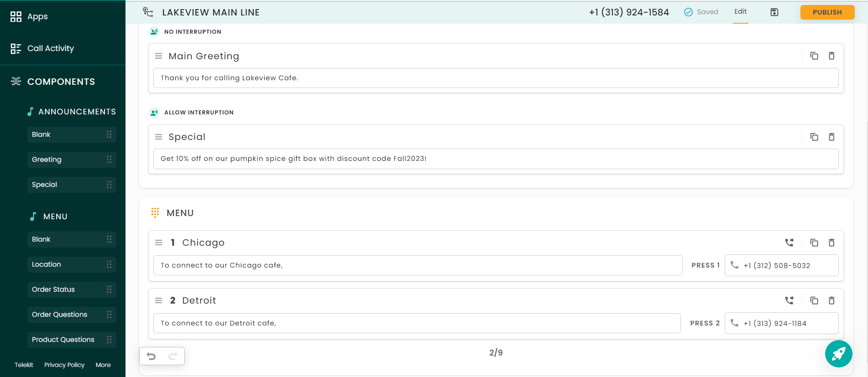The height and width of the screenshot is (377, 868).
Task: Edit the Detroit cafe prompt text
Action: click(x=417, y=323)
